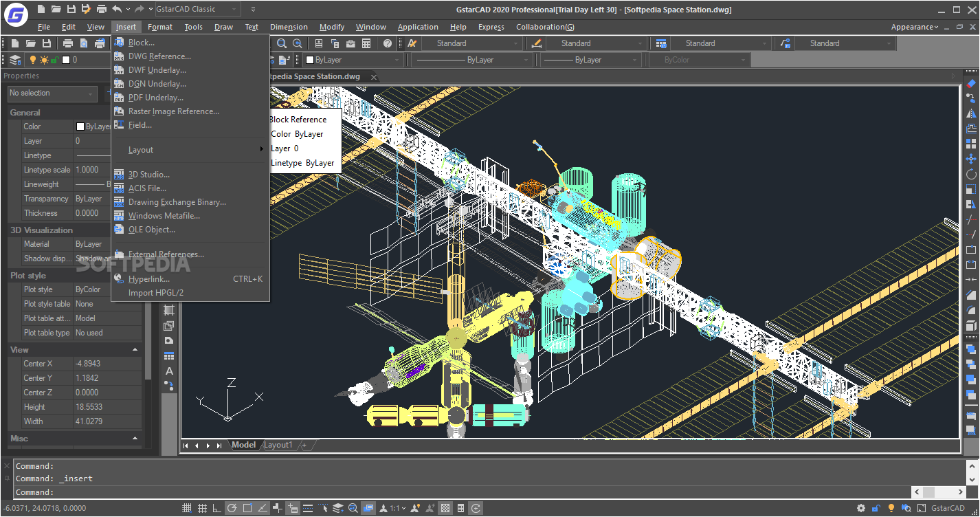Click External References... entry

[x=190, y=254]
